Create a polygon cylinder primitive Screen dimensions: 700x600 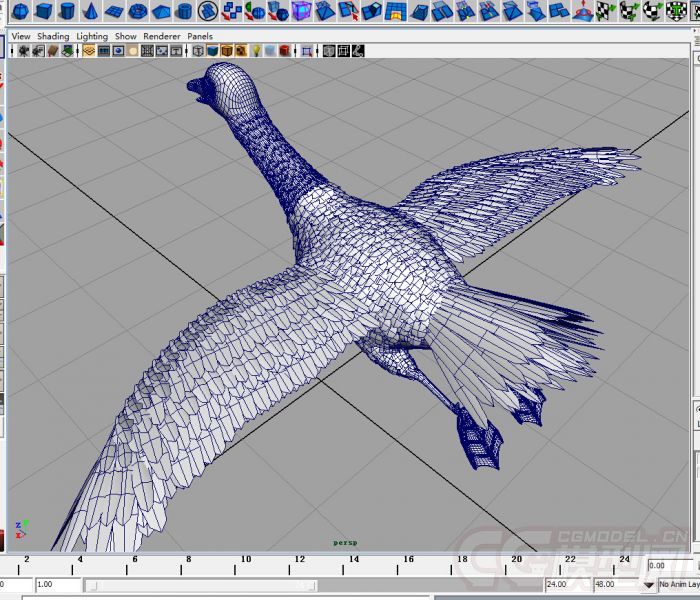tap(66, 11)
